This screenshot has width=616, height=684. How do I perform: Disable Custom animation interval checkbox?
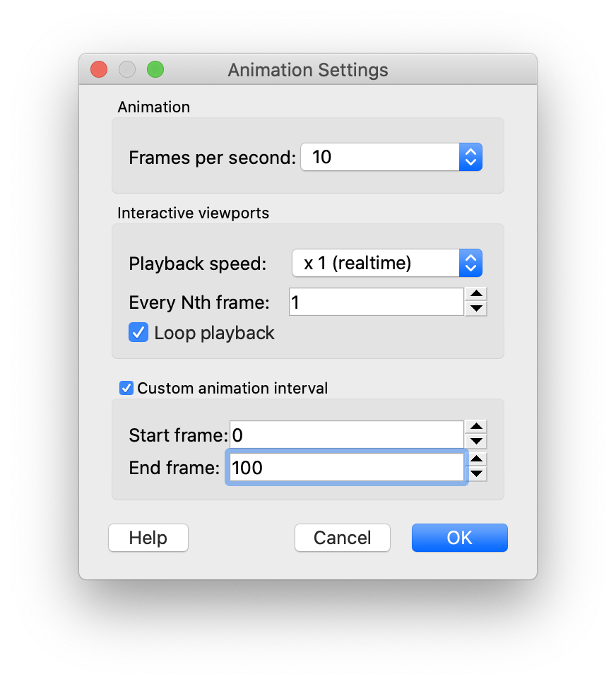(126, 388)
